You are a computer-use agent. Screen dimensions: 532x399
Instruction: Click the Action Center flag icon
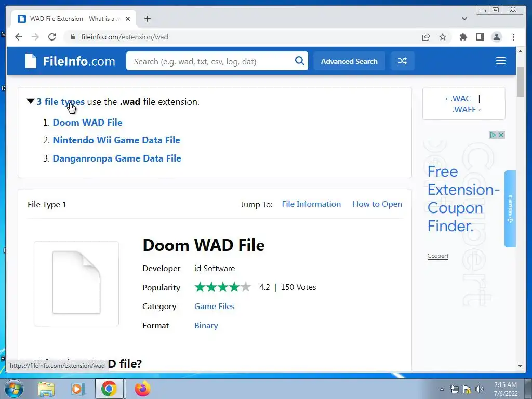[x=467, y=389]
